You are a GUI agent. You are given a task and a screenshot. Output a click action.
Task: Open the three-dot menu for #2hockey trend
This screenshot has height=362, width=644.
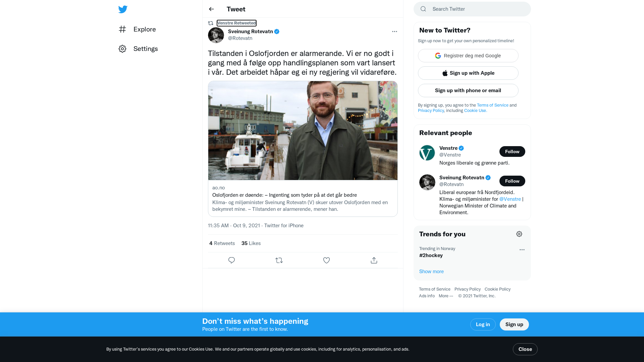(x=522, y=250)
